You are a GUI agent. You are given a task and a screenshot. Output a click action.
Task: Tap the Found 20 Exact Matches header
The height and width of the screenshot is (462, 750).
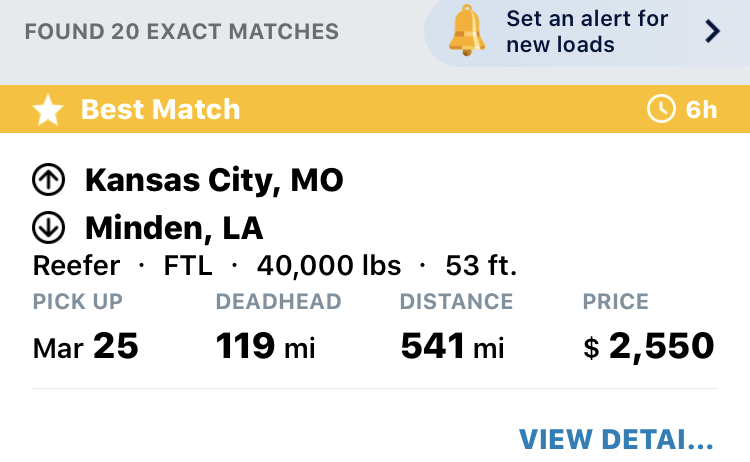point(182,32)
